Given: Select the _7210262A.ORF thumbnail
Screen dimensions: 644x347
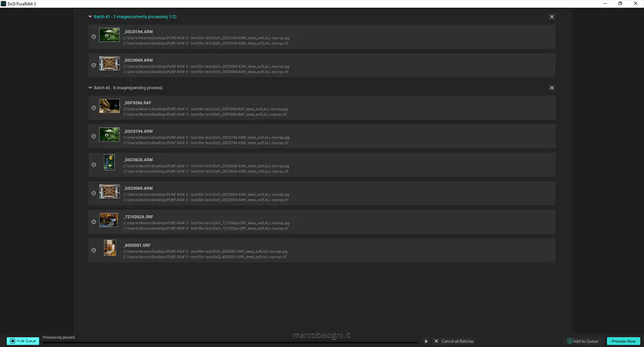Looking at the screenshot, I should pyautogui.click(x=108, y=220).
